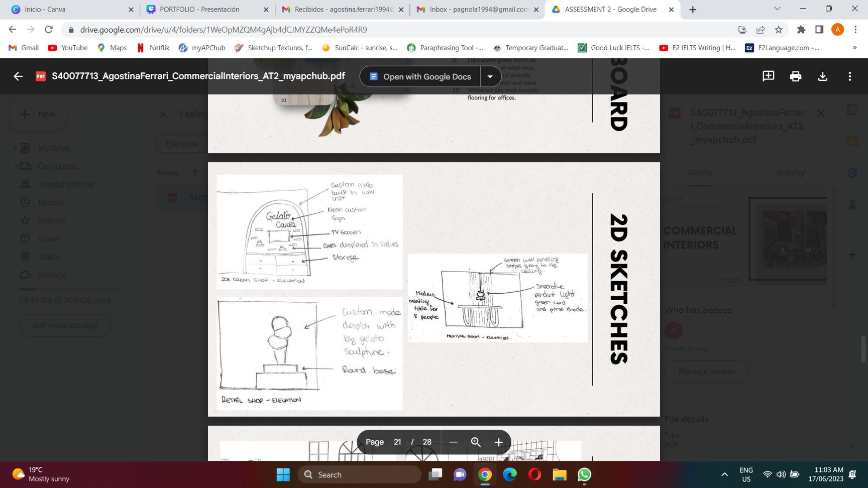Open the Activity tab in details pane
Image resolution: width=868 pixels, height=488 pixels.
pos(790,173)
